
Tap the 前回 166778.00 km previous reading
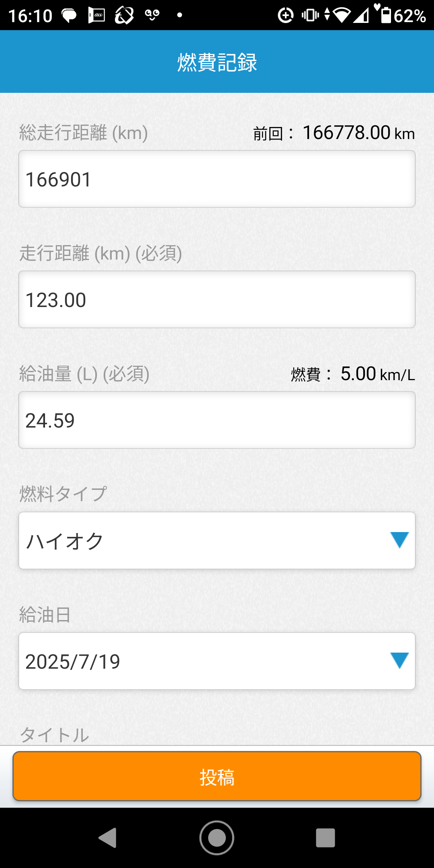pyautogui.click(x=334, y=133)
